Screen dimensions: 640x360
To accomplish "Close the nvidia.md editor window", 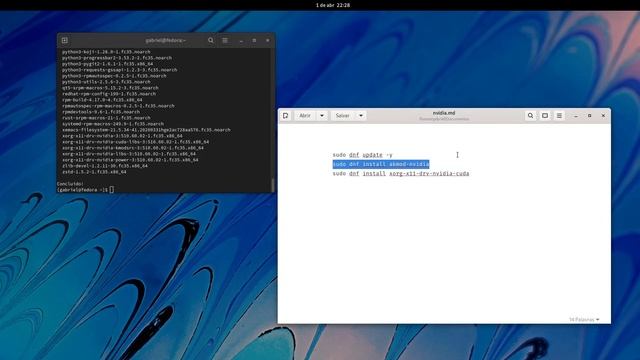I will pos(603,116).
